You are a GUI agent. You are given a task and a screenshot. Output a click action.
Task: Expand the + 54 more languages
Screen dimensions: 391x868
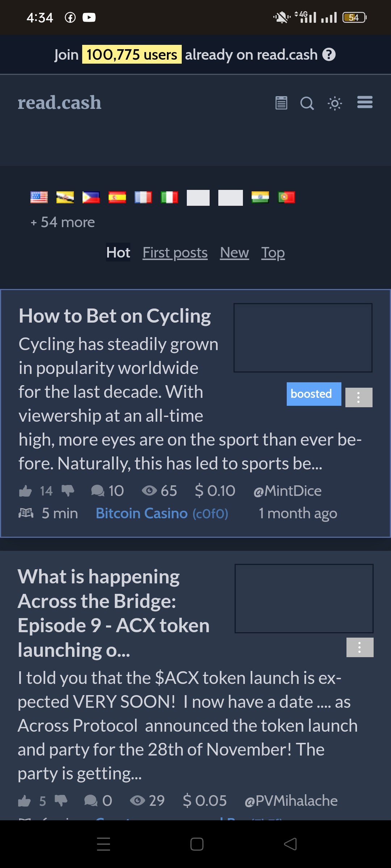coord(63,222)
